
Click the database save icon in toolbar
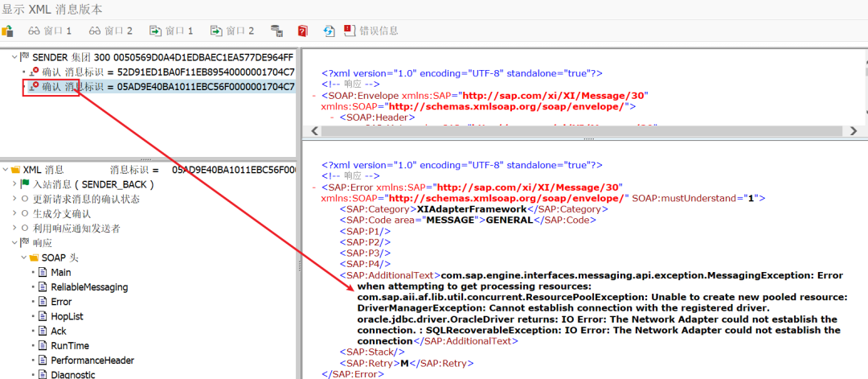pos(276,31)
